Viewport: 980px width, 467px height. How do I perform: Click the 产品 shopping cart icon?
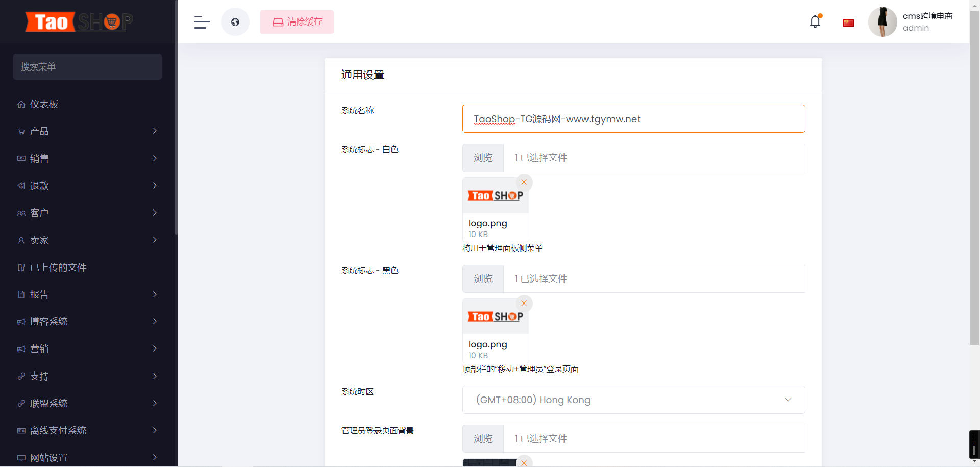[21, 131]
